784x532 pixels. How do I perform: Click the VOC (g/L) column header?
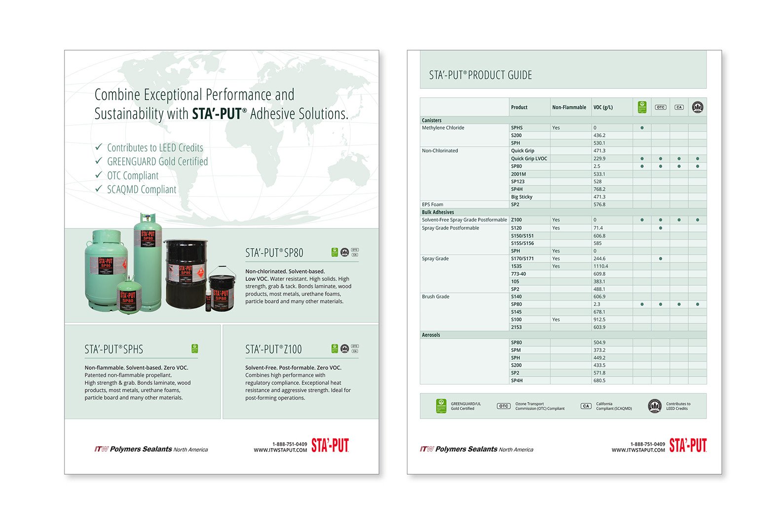pos(603,107)
